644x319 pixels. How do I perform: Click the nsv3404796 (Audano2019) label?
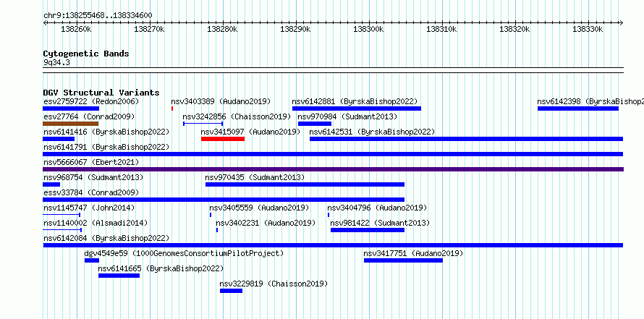377,208
